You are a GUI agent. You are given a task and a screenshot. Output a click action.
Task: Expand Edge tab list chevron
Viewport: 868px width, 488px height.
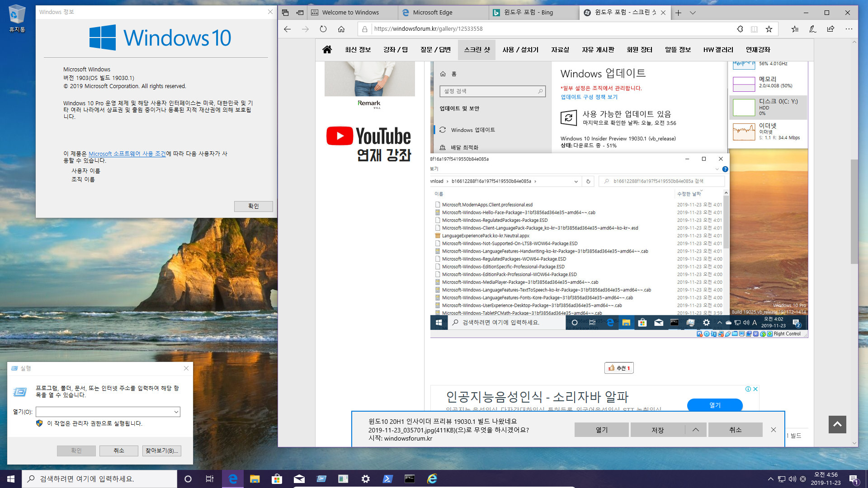tap(693, 13)
